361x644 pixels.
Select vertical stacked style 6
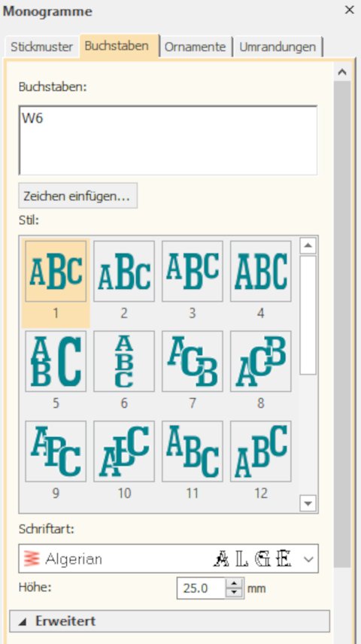point(124,361)
